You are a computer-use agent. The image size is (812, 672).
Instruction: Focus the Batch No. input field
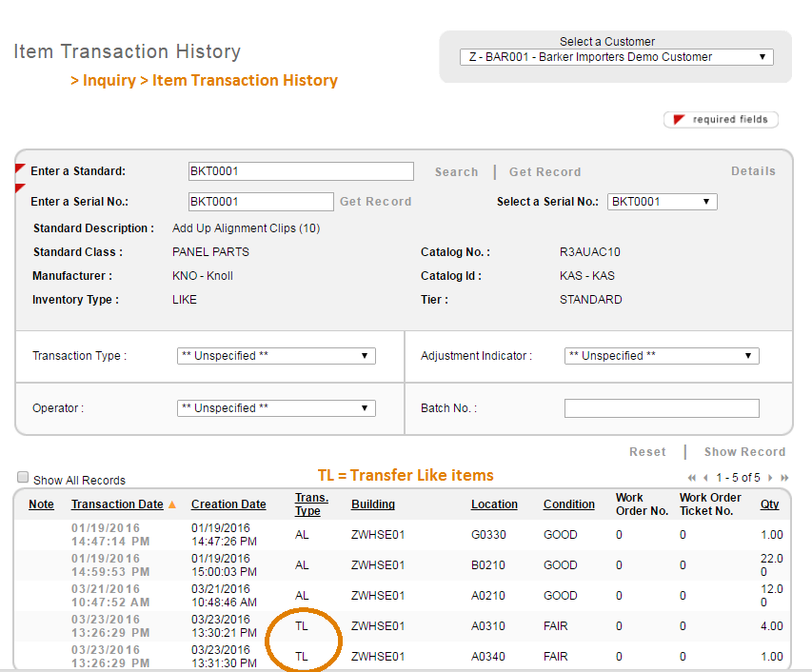pos(662,408)
